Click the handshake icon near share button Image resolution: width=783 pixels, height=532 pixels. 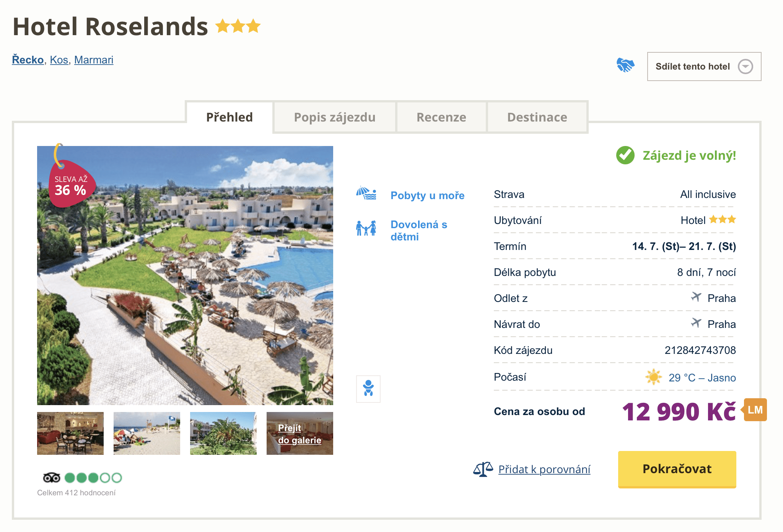click(625, 65)
